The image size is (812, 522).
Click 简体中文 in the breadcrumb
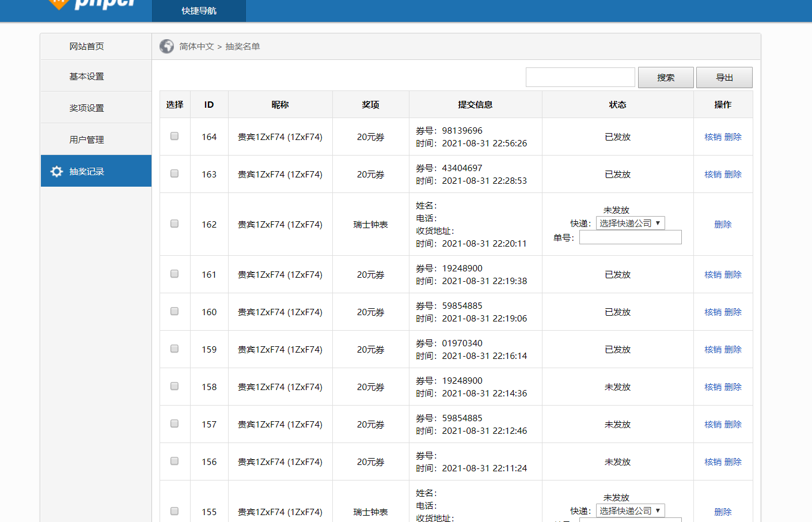[x=196, y=47]
